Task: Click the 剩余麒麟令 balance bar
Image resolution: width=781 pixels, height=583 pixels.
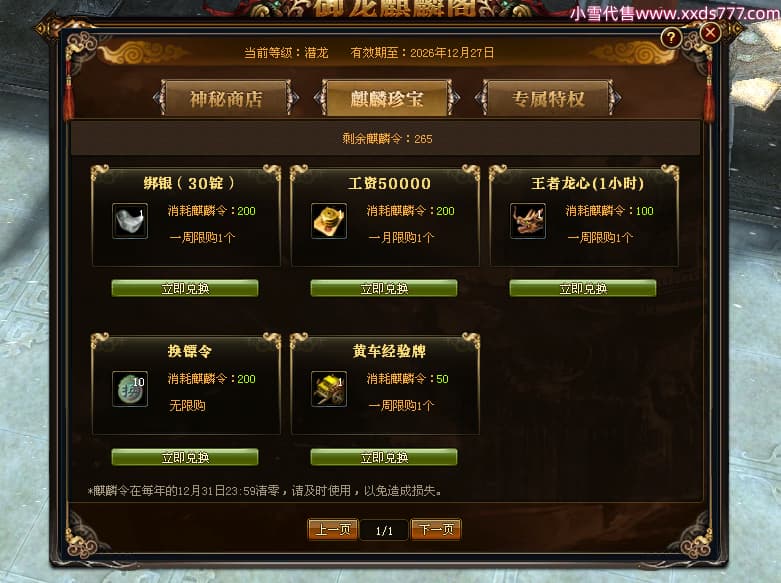Action: (x=386, y=139)
